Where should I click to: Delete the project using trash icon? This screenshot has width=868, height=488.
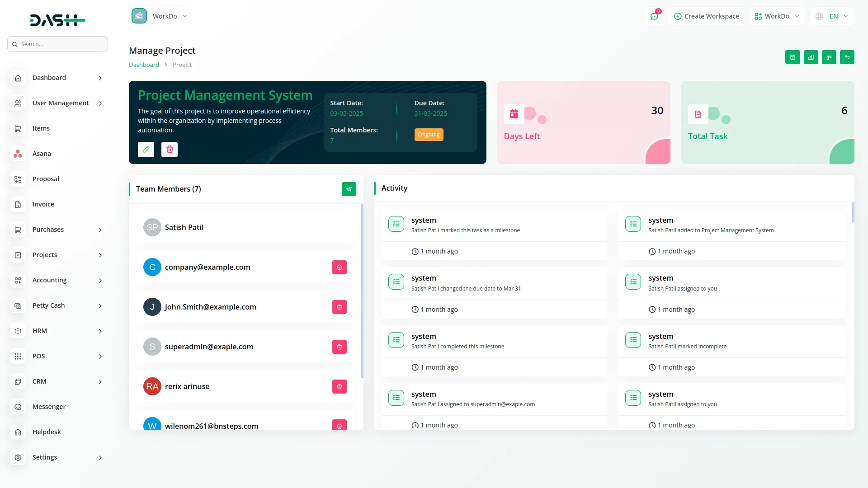170,149
